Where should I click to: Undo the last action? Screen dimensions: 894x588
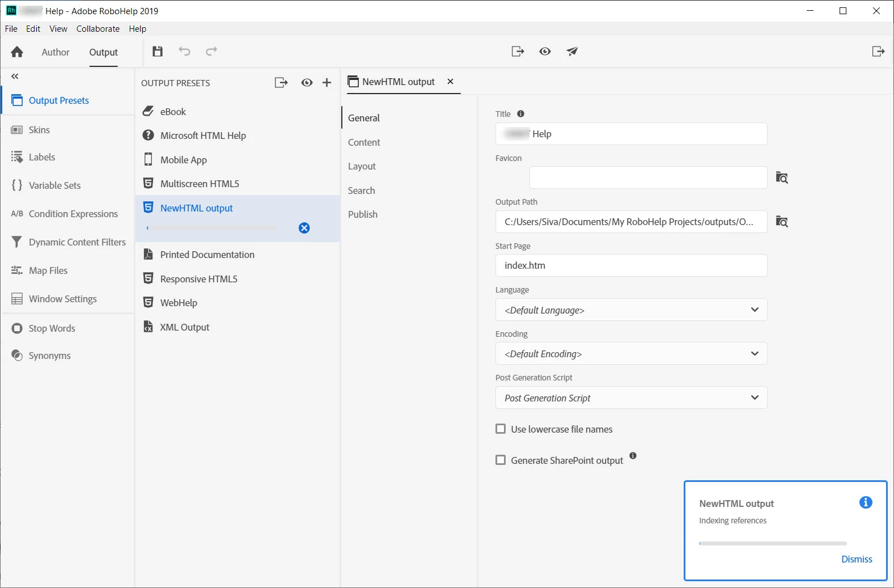click(184, 52)
